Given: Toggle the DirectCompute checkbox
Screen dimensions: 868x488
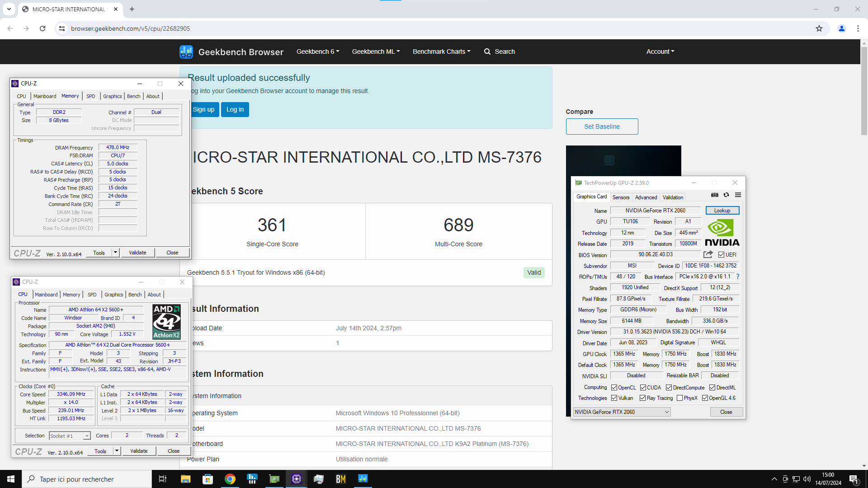Looking at the screenshot, I should (x=669, y=388).
